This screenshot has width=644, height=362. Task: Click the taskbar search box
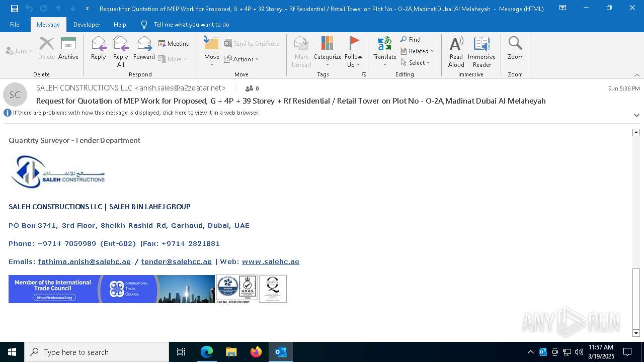tap(97, 352)
